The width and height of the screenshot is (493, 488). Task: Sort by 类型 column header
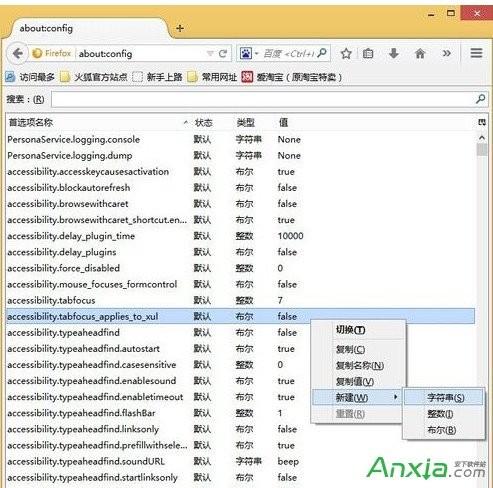pos(245,122)
